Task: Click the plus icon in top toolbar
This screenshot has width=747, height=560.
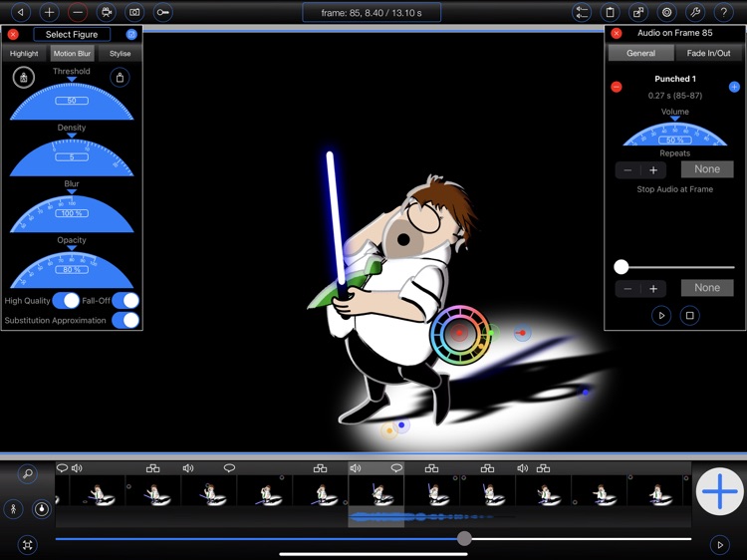Action: [x=49, y=12]
